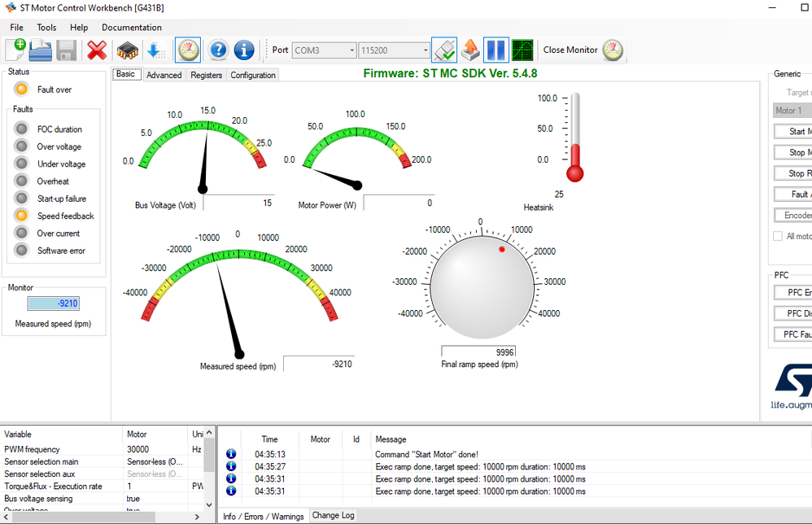
Task: Click the Start Motor button
Action: tap(792, 132)
